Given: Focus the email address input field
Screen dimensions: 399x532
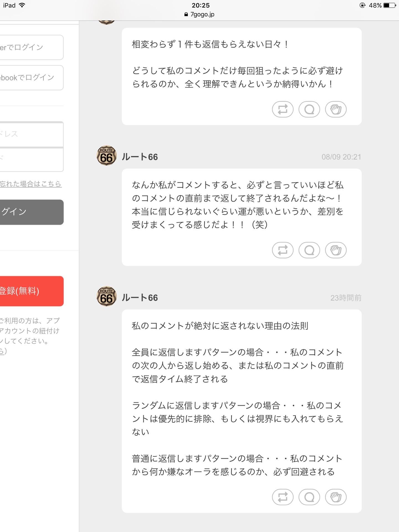Looking at the screenshot, I should point(32,134).
